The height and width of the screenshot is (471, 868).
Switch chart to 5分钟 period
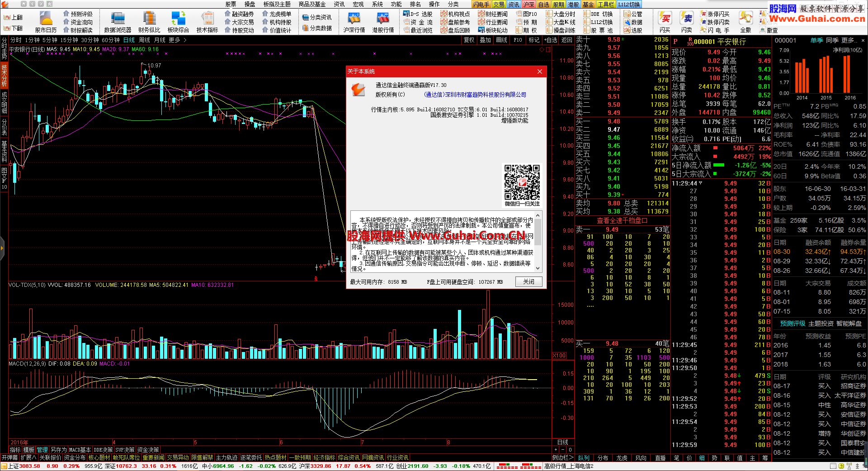(x=50, y=40)
